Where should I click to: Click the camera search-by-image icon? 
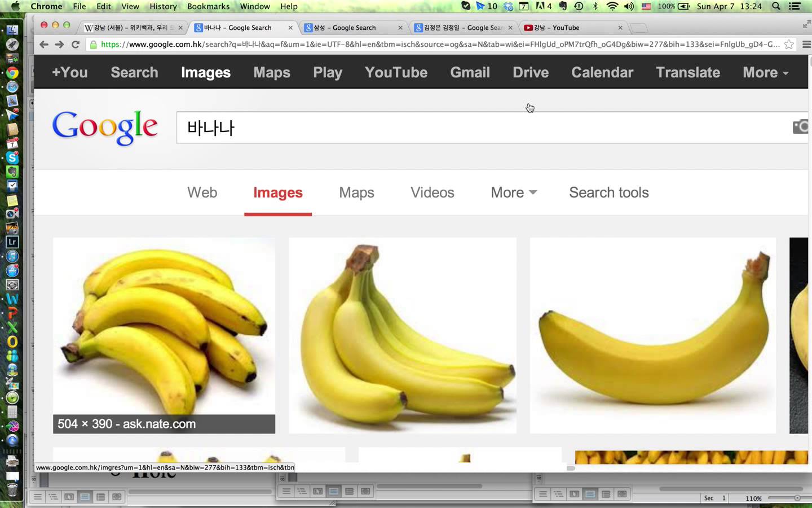pyautogui.click(x=800, y=127)
